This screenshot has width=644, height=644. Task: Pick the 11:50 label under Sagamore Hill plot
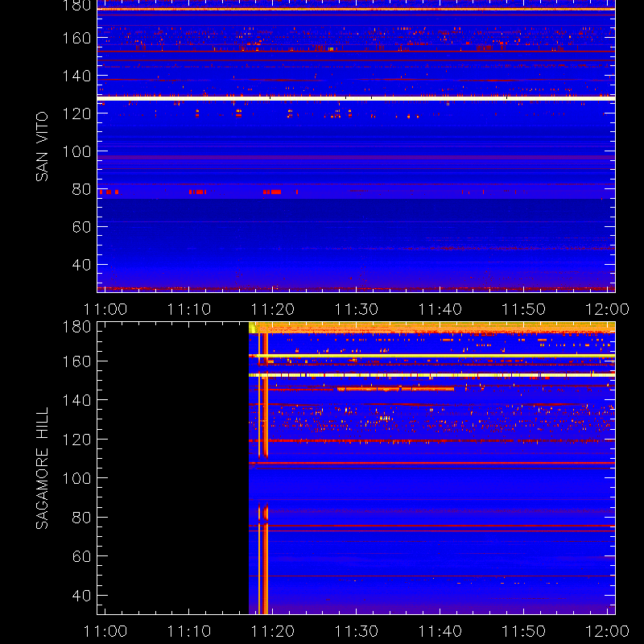524,631
